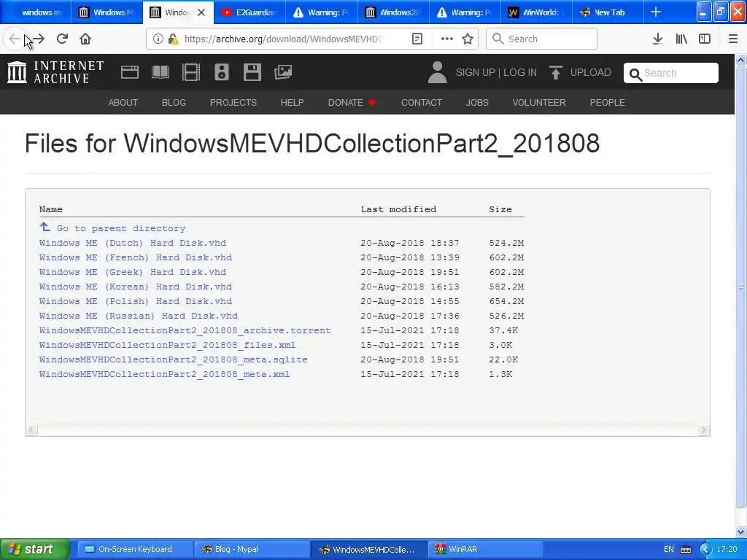This screenshot has width=747, height=560.
Task: Switch to the first 'windows me' tab
Action: coord(36,12)
